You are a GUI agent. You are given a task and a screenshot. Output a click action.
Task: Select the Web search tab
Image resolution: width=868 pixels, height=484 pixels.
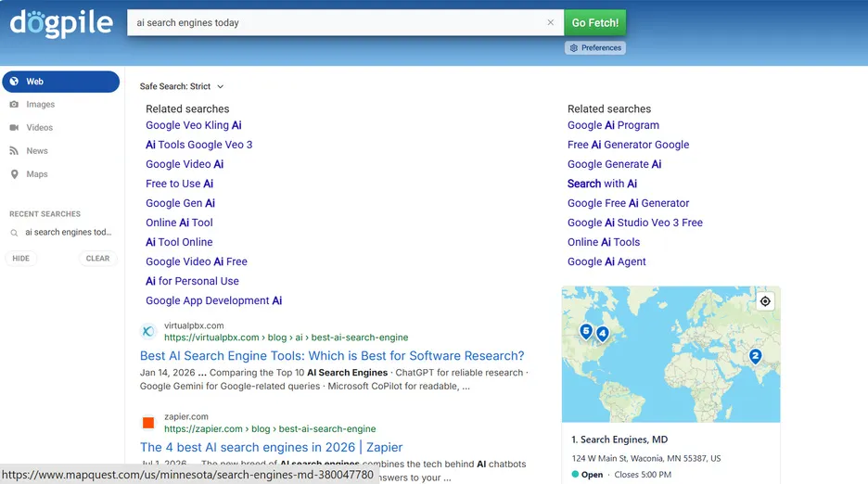pyautogui.click(x=61, y=82)
